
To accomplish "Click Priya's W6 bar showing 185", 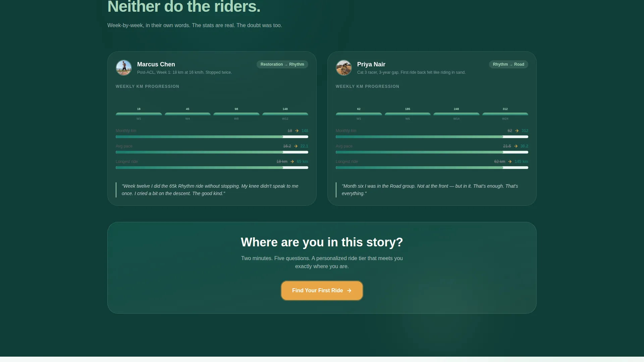I will (x=408, y=114).
